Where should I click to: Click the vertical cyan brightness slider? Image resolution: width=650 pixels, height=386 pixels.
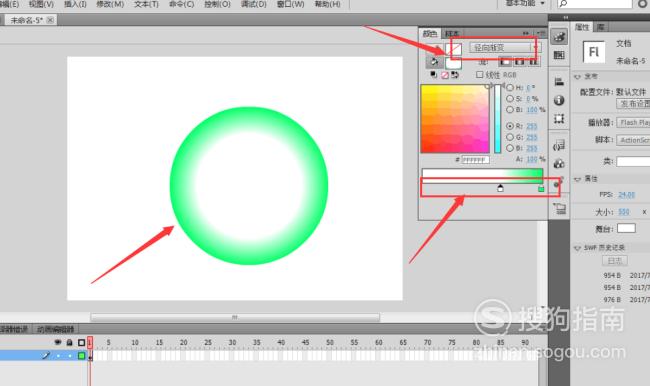tap(497, 119)
